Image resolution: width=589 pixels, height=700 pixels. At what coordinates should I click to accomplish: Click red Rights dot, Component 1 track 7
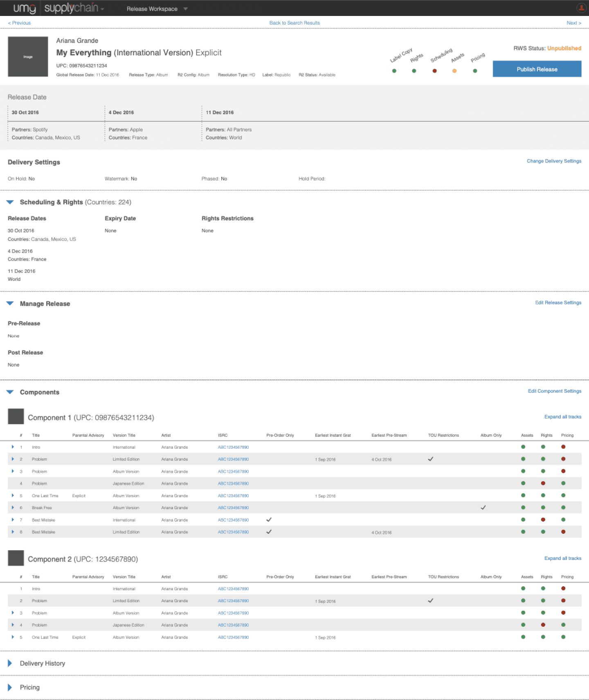coord(543,519)
